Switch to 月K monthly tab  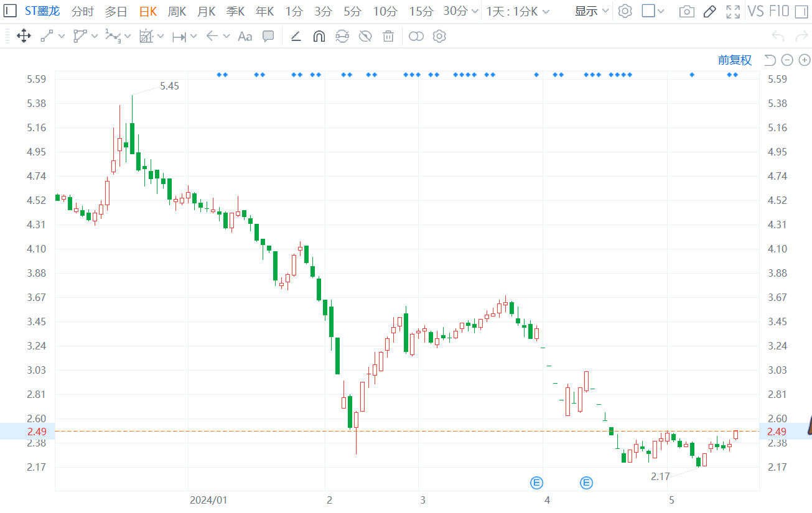(207, 11)
